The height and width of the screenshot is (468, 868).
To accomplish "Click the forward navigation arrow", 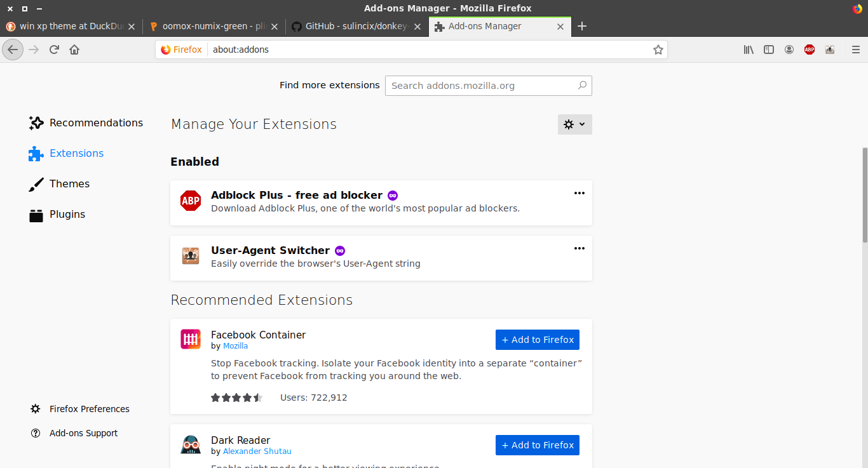I will click(x=34, y=50).
